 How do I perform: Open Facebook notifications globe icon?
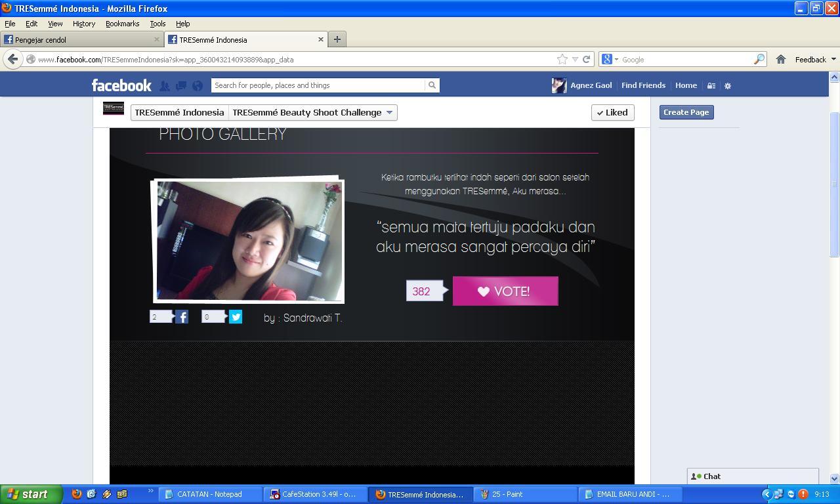(x=198, y=85)
